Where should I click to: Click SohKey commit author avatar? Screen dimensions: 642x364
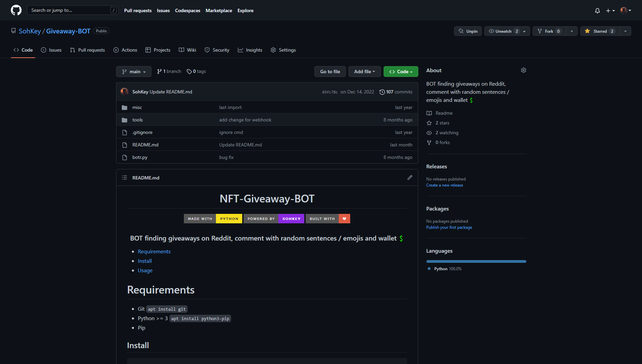click(x=124, y=92)
